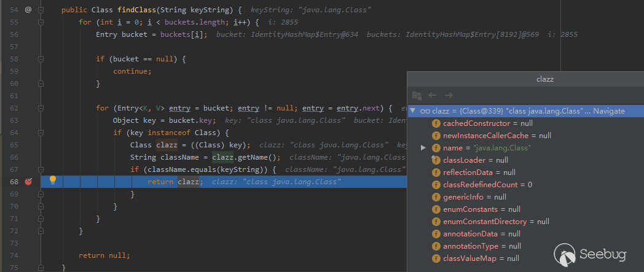Click fold end marker on line 60
This screenshot has height=272, width=644.
[x=41, y=84]
